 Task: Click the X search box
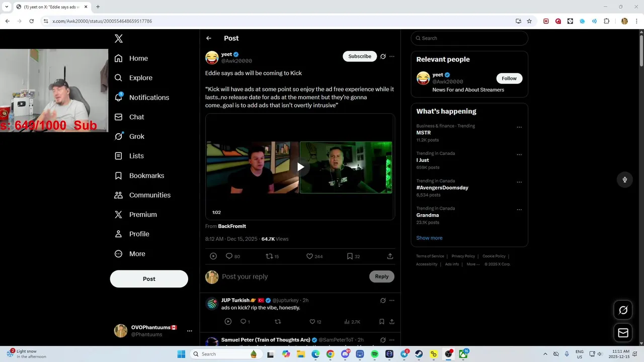click(469, 38)
